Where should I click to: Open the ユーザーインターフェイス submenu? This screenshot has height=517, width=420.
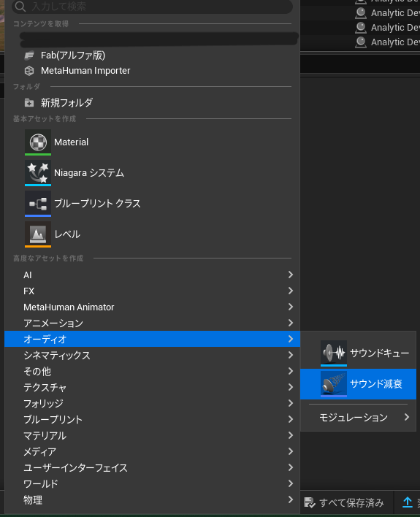point(152,467)
